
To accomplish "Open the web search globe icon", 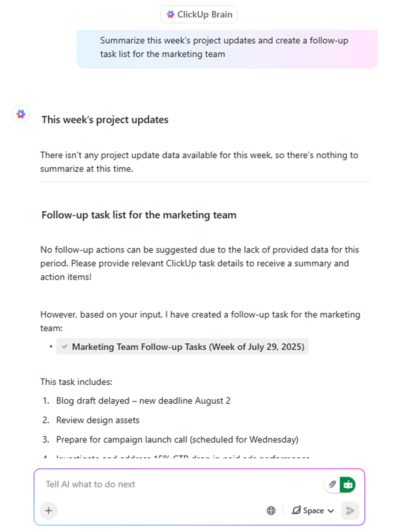I will (x=271, y=511).
